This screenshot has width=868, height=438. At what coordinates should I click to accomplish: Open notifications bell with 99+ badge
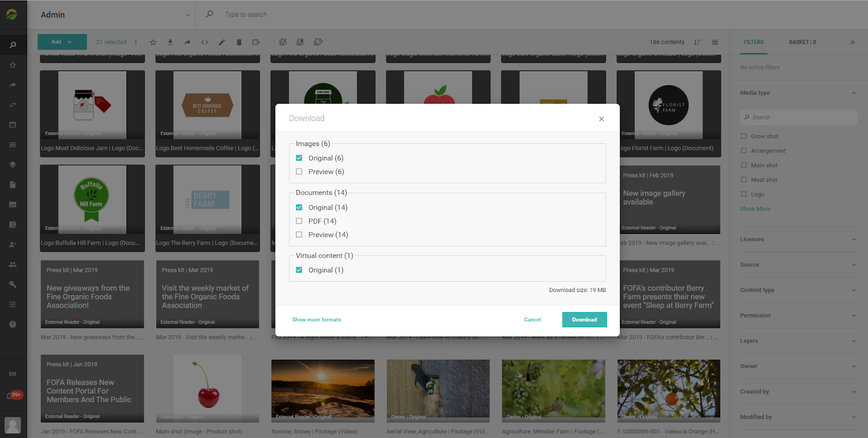coord(14,395)
